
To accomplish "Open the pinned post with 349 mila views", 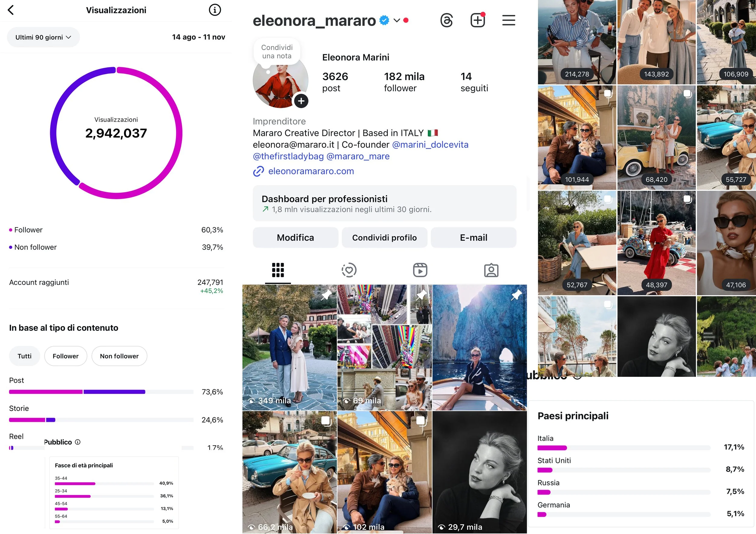I will tap(289, 348).
